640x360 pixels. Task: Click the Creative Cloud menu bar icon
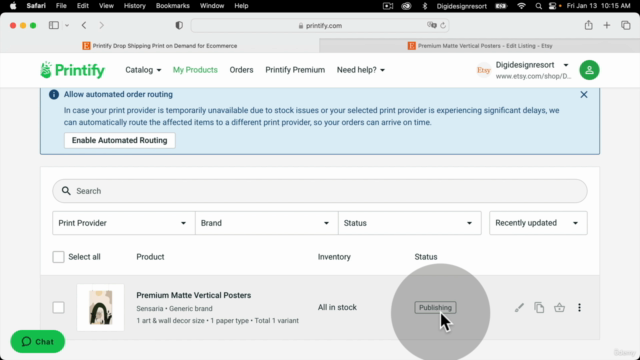tap(406, 6)
